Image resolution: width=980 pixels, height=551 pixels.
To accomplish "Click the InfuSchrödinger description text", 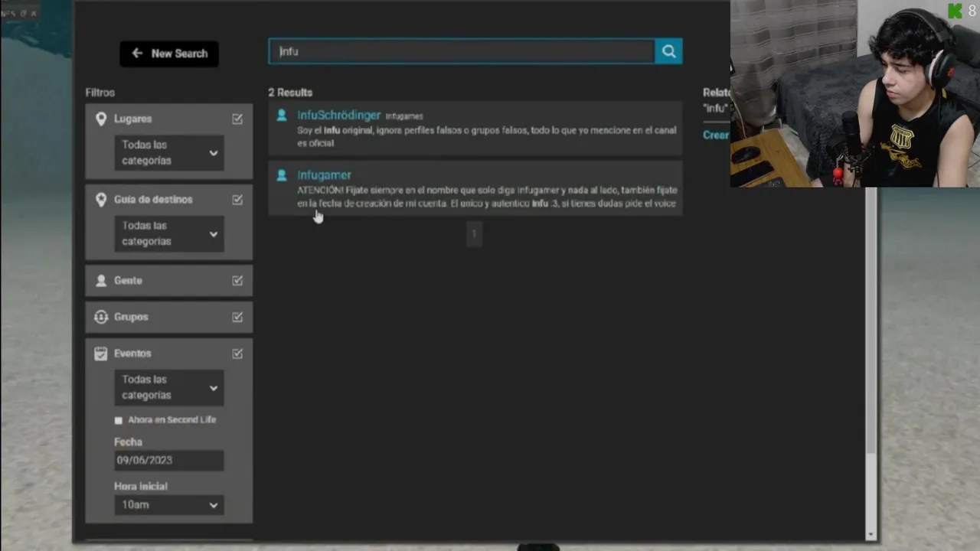I will pos(487,136).
